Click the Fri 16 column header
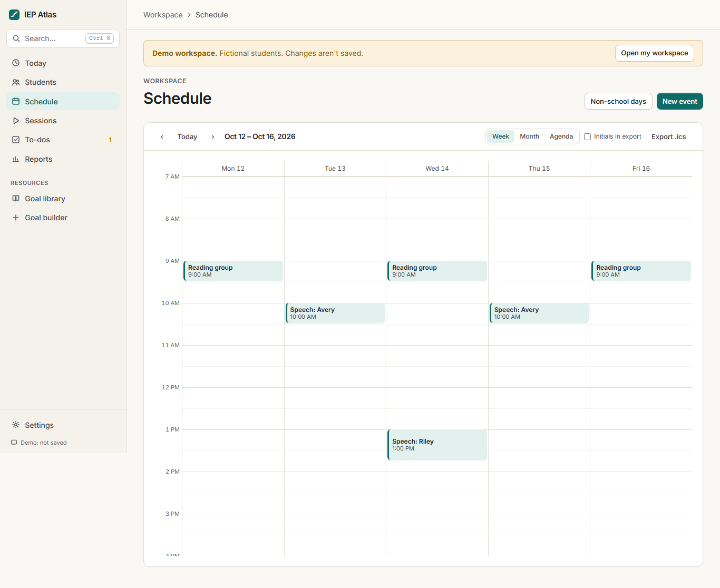Viewport: 720px width, 588px height. tap(641, 169)
